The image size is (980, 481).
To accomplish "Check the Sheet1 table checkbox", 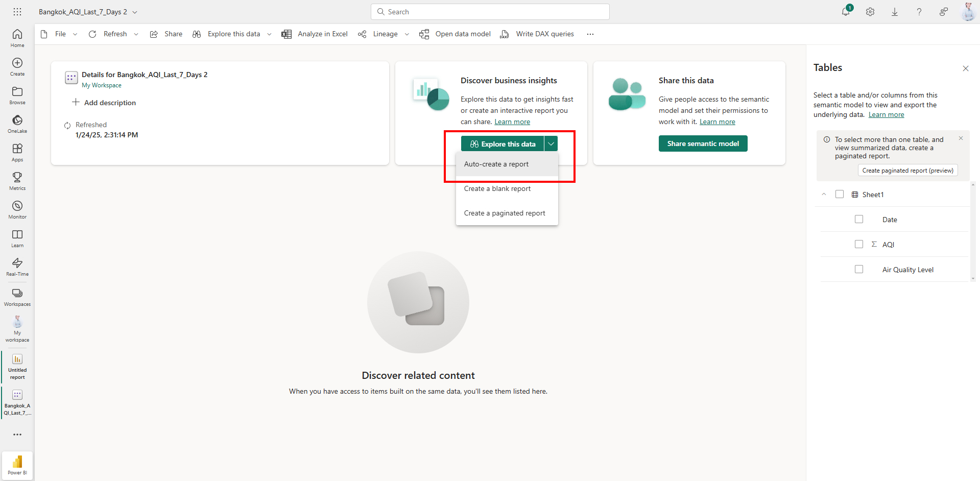I will [840, 194].
